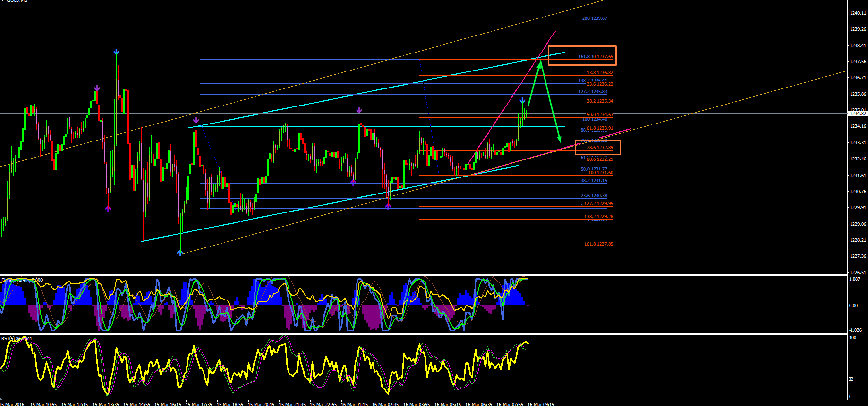The height and width of the screenshot is (406, 868).
Task: Click price scale value 1229.06
Action: [x=858, y=224]
